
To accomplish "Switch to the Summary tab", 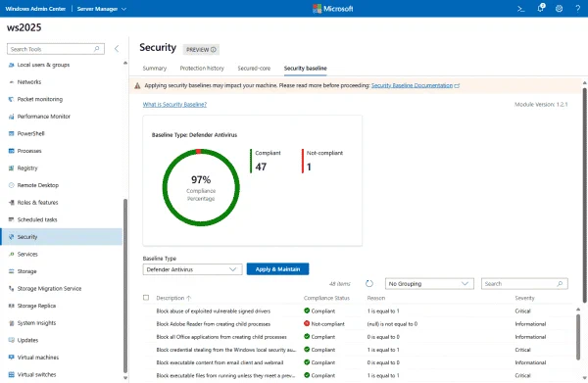I will [155, 69].
